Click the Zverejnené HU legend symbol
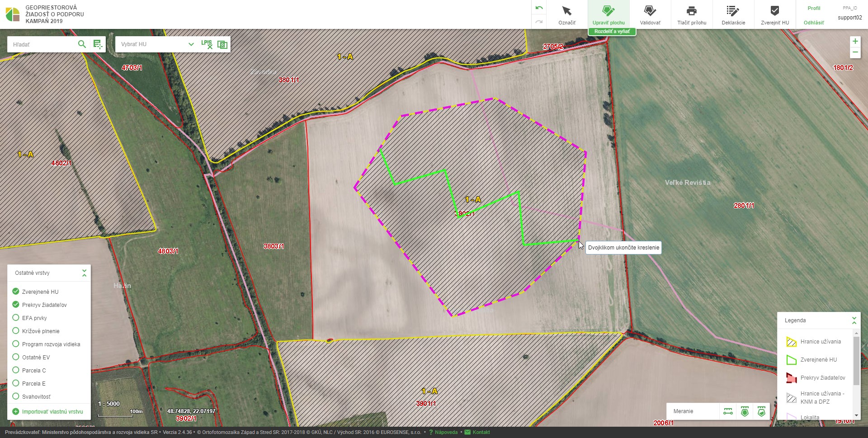The image size is (868, 438). [x=791, y=360]
